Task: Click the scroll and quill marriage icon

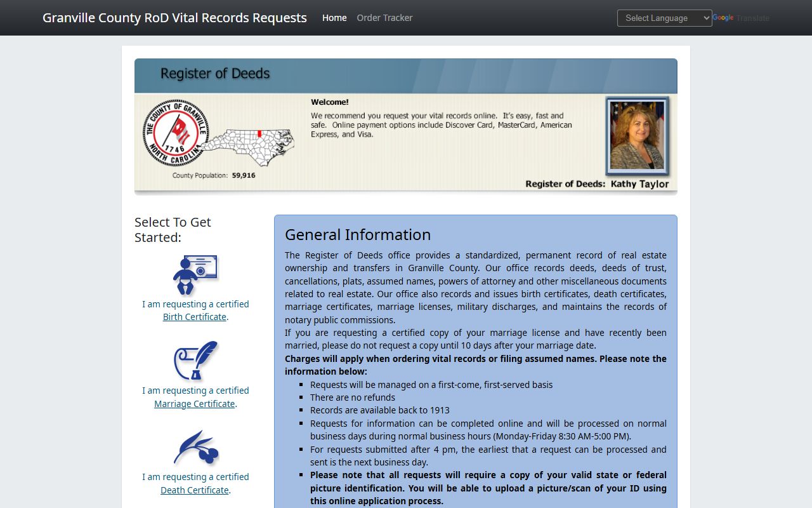Action: click(x=196, y=361)
